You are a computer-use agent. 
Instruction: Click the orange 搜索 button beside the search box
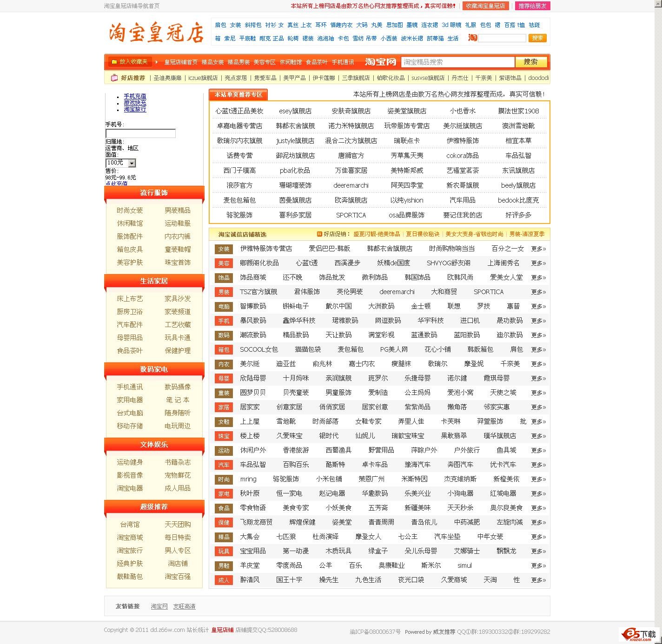click(531, 62)
